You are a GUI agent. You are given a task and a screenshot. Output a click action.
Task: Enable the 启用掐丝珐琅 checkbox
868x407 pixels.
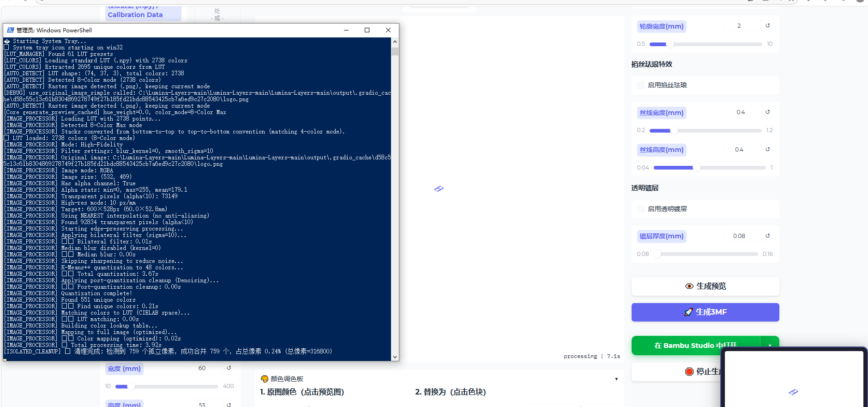click(641, 85)
